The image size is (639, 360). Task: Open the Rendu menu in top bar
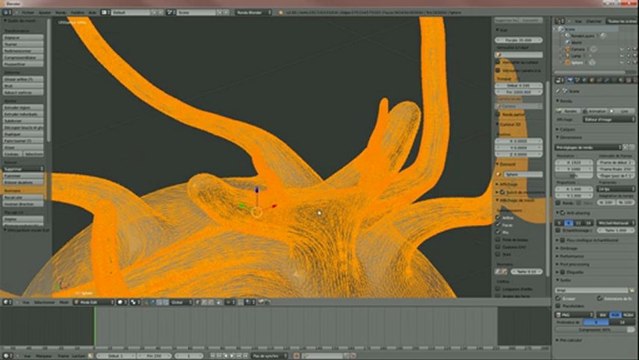60,13
